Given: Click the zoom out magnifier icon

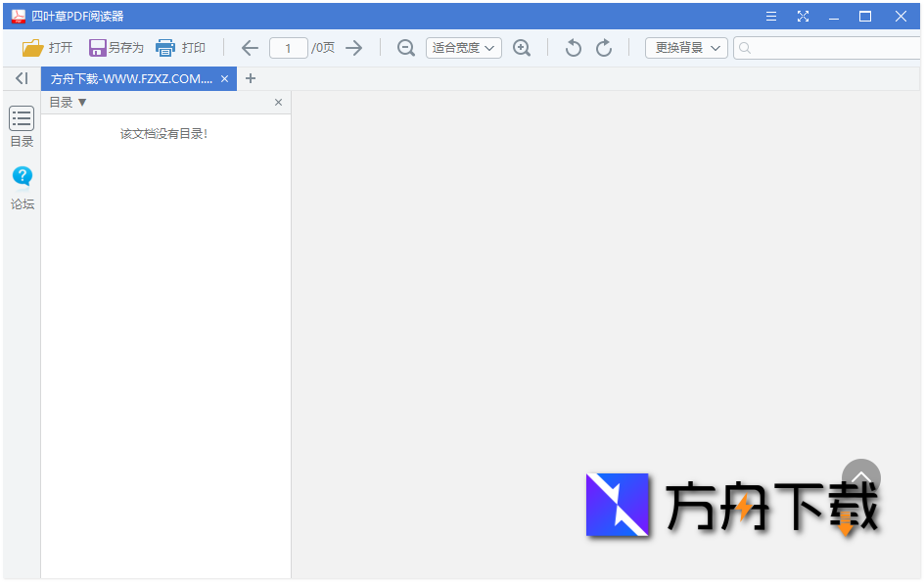Looking at the screenshot, I should click(x=405, y=47).
